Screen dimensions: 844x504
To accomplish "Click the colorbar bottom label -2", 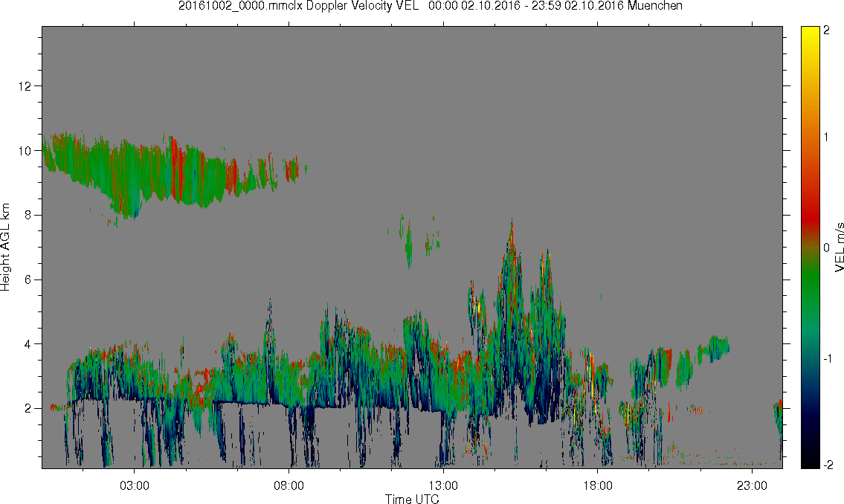I will [828, 465].
